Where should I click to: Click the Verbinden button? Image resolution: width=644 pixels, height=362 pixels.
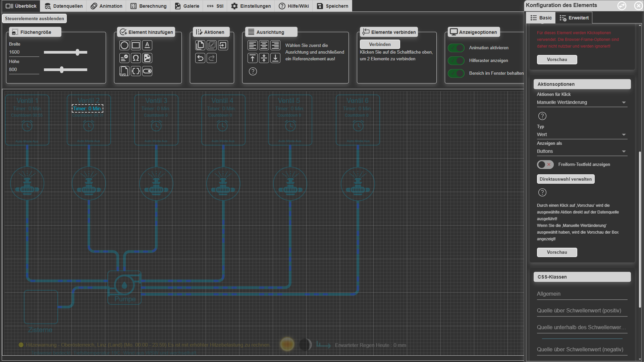point(380,44)
